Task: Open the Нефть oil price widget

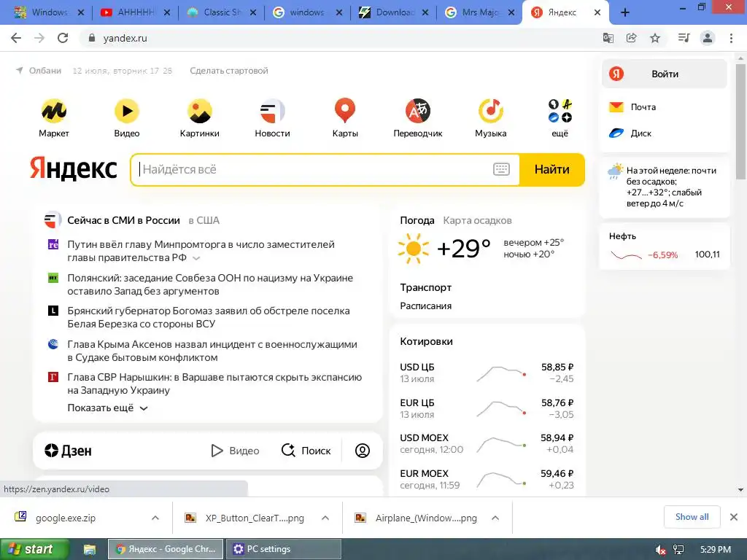Action: coord(664,246)
